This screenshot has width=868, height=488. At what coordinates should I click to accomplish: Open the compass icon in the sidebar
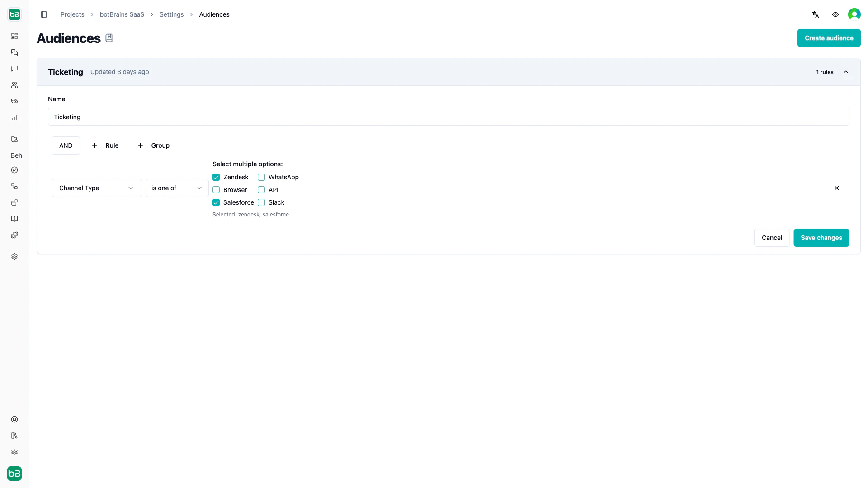tap(14, 170)
